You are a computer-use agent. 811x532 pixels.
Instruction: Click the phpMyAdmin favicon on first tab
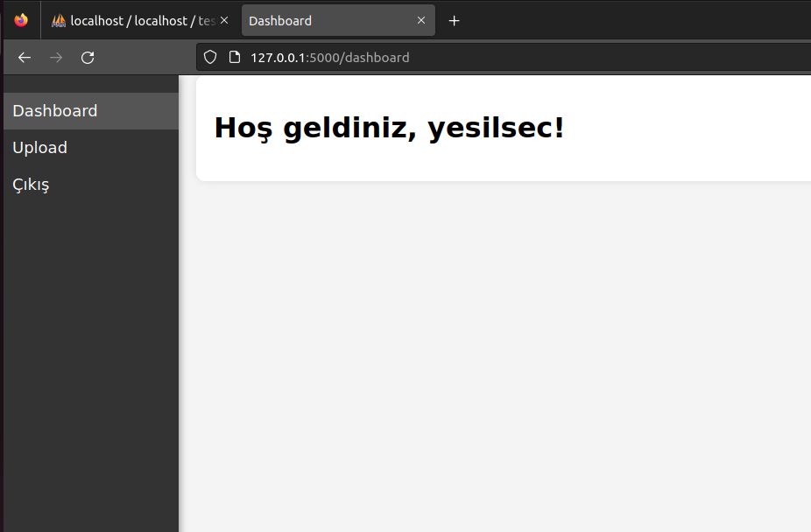pyautogui.click(x=59, y=21)
